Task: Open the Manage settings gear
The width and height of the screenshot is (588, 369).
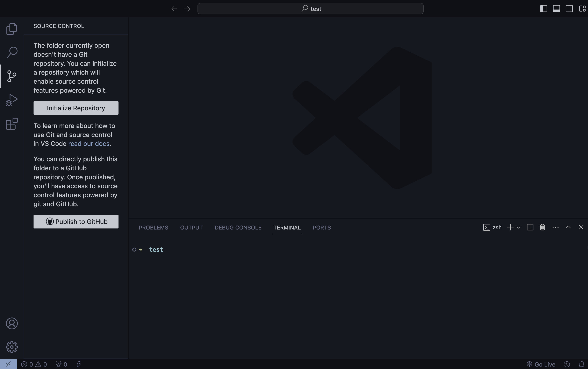Action: pos(12,347)
